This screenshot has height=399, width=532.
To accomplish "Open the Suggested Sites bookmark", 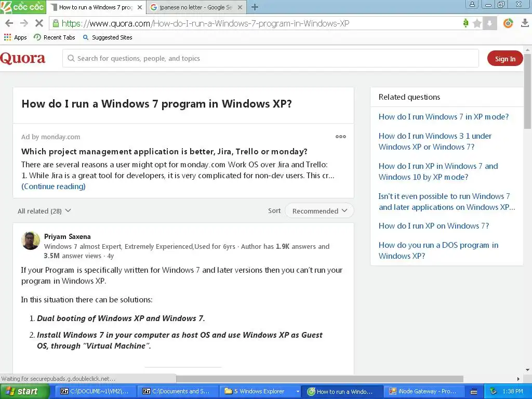I will 108,37.
